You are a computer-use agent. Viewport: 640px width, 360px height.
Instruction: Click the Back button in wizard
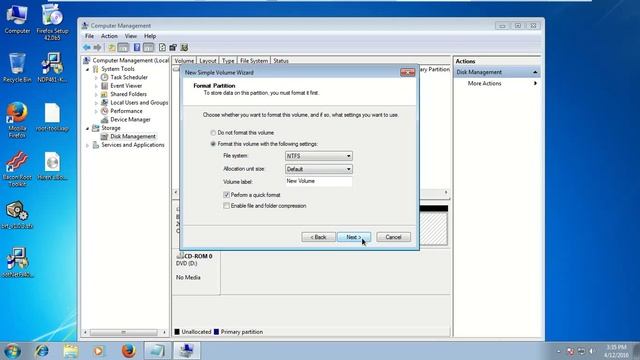(318, 237)
